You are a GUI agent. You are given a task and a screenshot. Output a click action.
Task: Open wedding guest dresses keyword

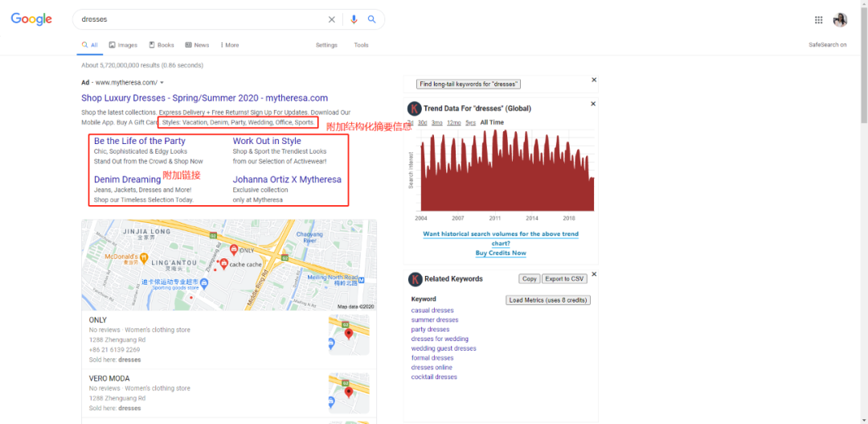444,348
